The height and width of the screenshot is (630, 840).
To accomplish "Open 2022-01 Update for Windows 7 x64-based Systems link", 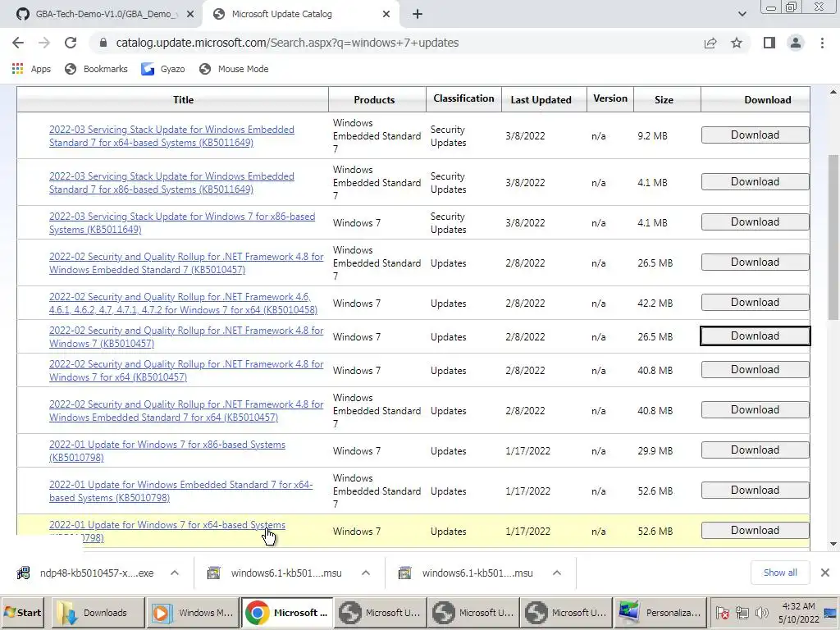I will (167, 525).
